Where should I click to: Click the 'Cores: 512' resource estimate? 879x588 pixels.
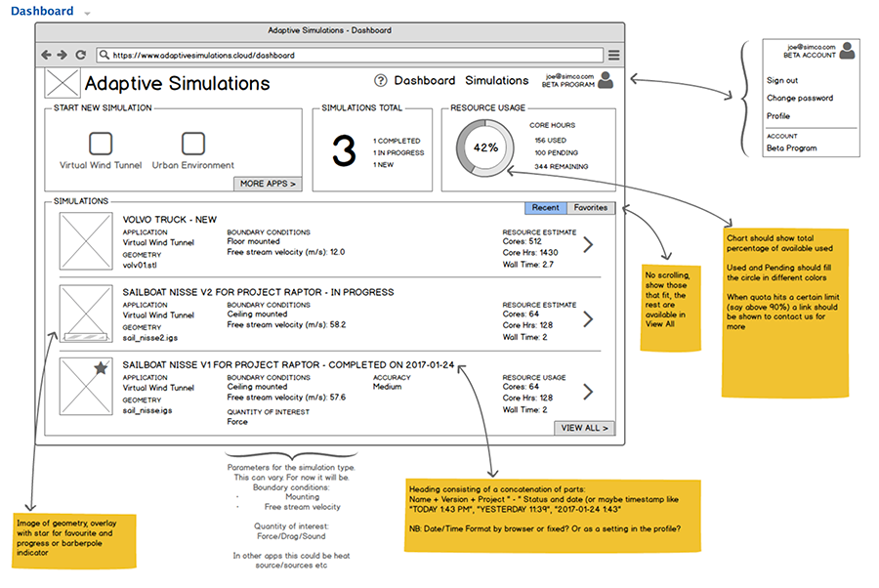(522, 241)
